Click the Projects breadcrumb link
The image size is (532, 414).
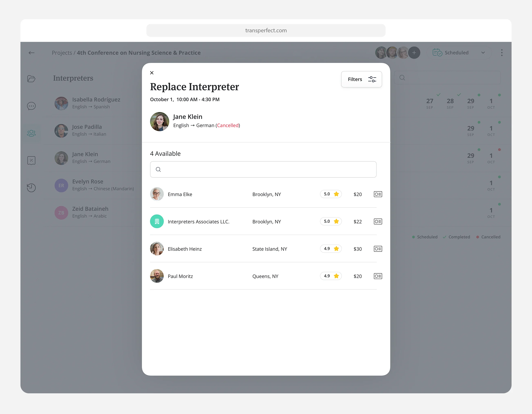(x=62, y=53)
